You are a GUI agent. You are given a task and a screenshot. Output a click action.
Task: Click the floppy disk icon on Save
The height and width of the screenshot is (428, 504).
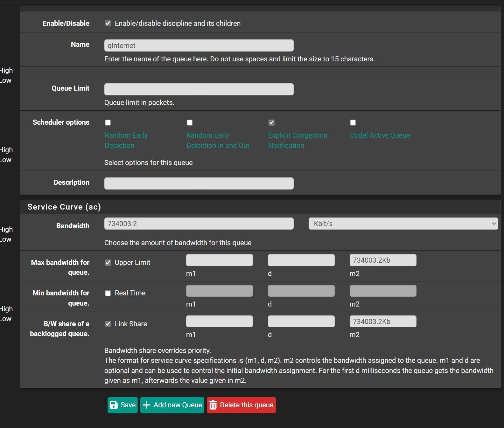[x=114, y=405]
